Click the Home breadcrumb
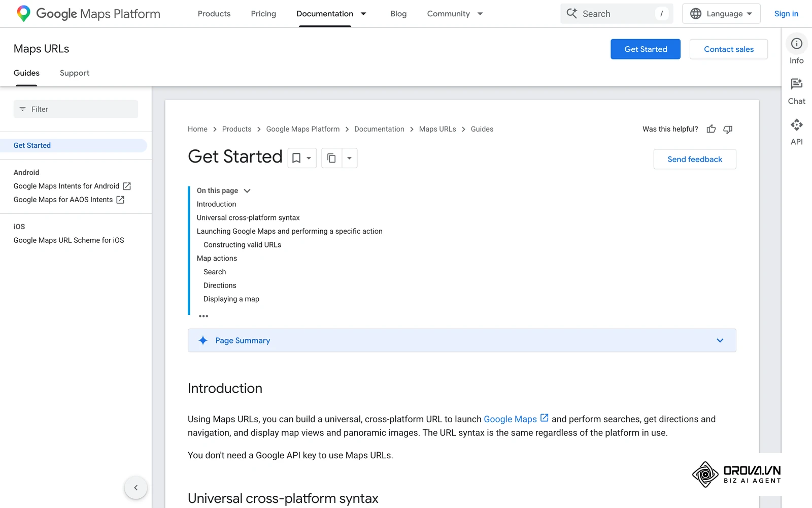The height and width of the screenshot is (508, 812). (197, 129)
